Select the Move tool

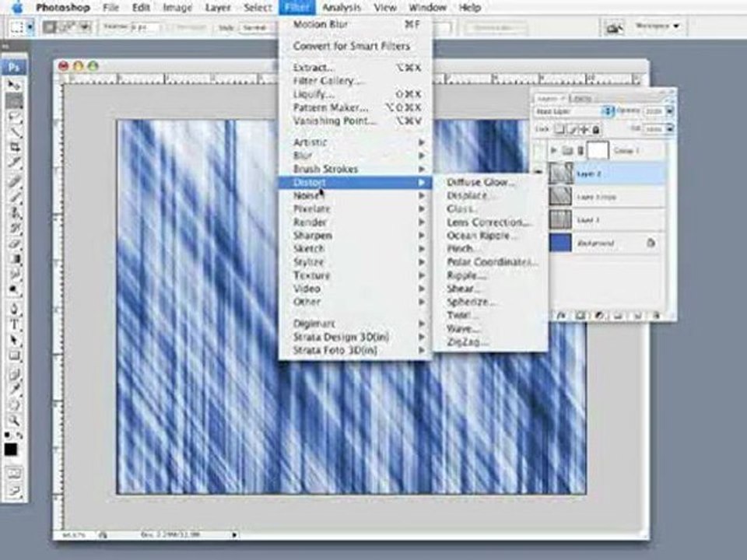(14, 85)
